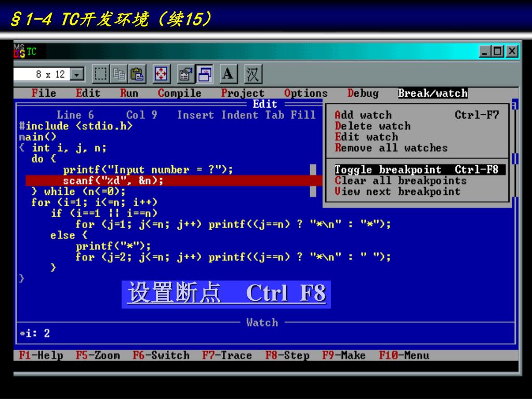This screenshot has width=532, height=399.
Task: Open the Properties toolbar icon
Action: pyautogui.click(x=186, y=74)
